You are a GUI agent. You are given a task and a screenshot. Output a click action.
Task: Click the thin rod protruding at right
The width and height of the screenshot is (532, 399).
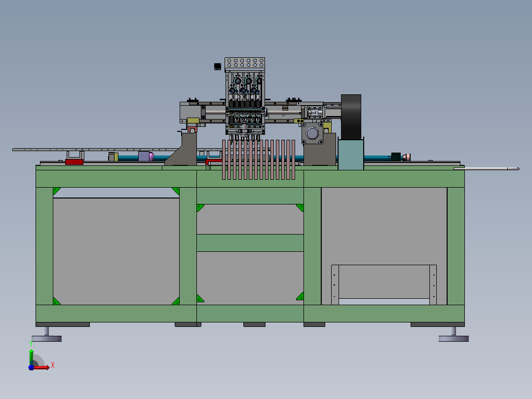[487, 168]
